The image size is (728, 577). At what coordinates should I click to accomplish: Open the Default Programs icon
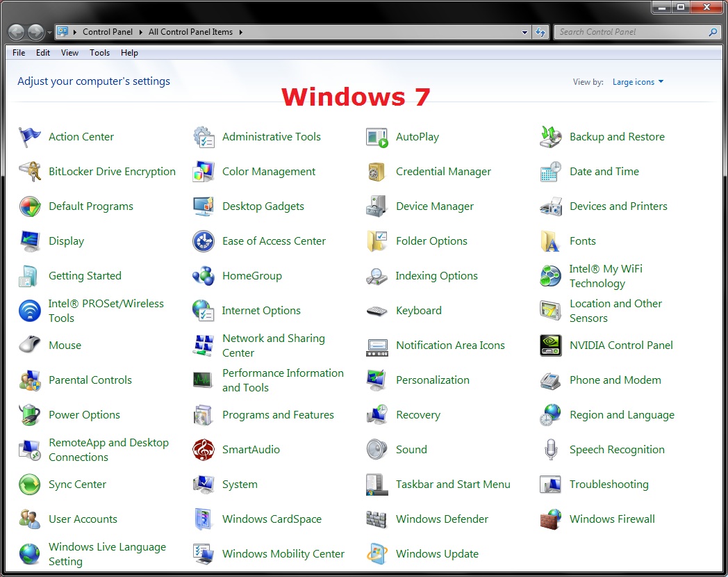pos(30,206)
